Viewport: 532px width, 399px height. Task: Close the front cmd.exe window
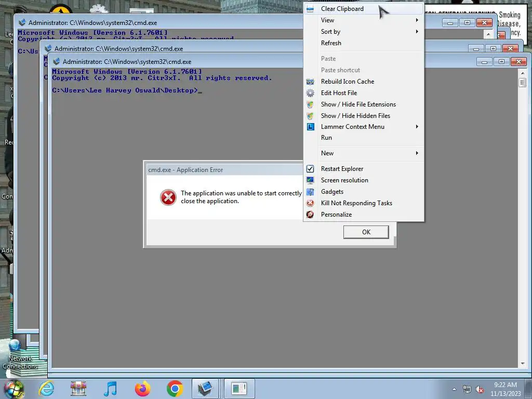point(519,62)
